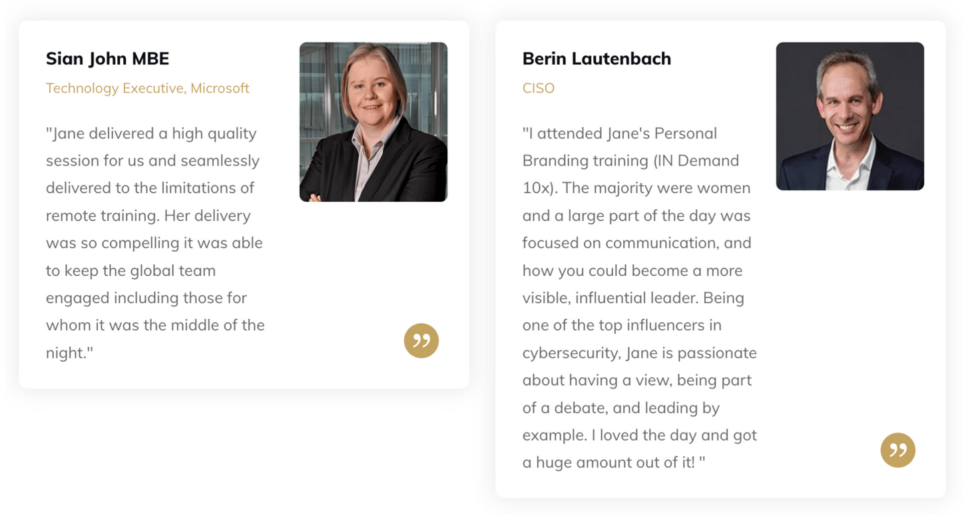980x529 pixels.
Task: Select the 'Technology Executive, Microsoft' subtitle
Action: pos(147,88)
